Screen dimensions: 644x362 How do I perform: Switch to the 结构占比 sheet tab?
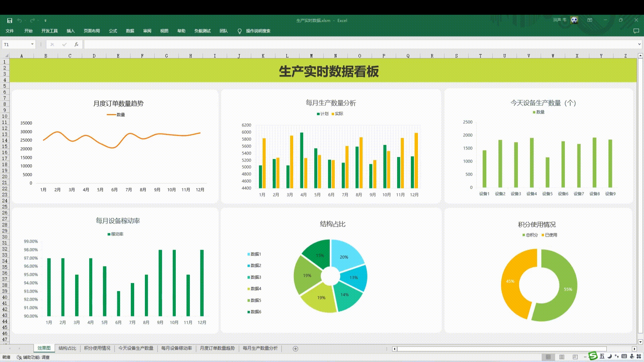pyautogui.click(x=67, y=348)
